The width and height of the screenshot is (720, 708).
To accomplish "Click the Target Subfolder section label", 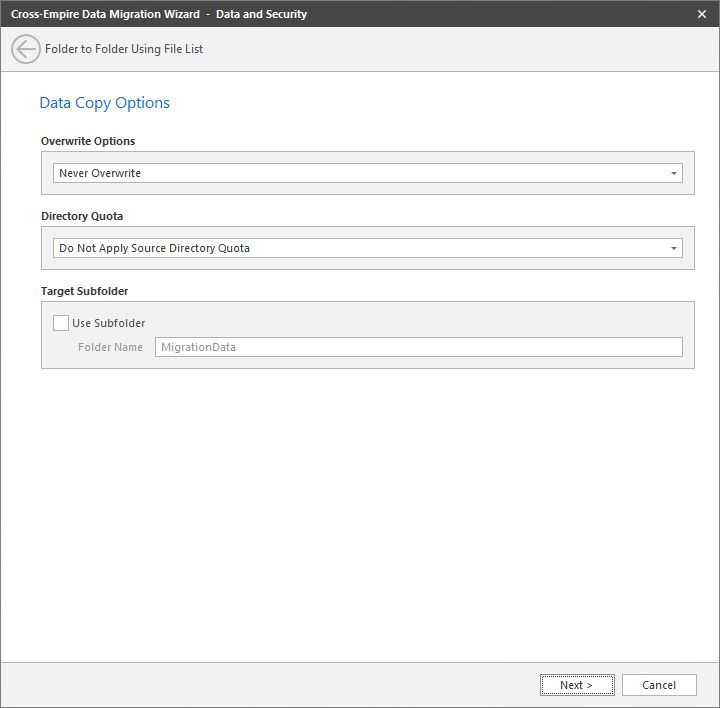I will point(84,291).
